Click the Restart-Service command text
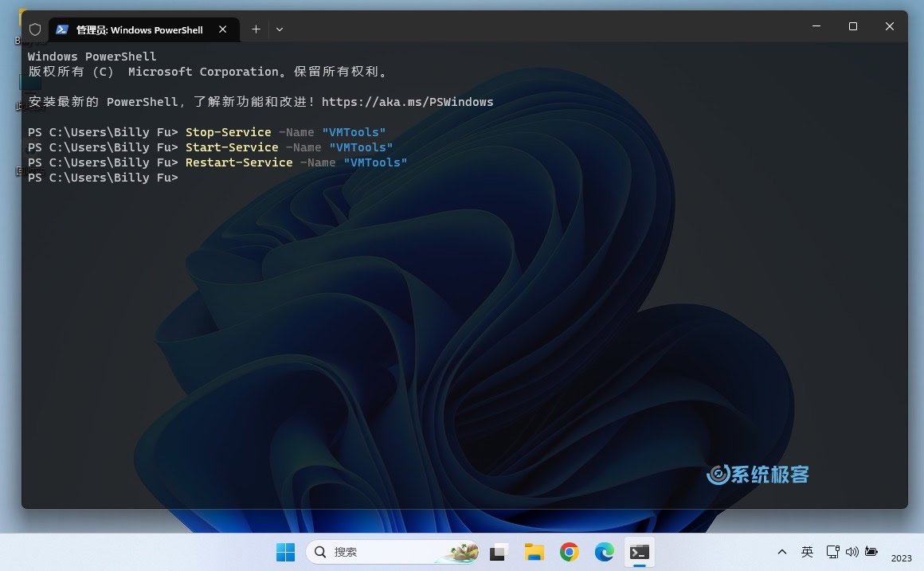 239,162
